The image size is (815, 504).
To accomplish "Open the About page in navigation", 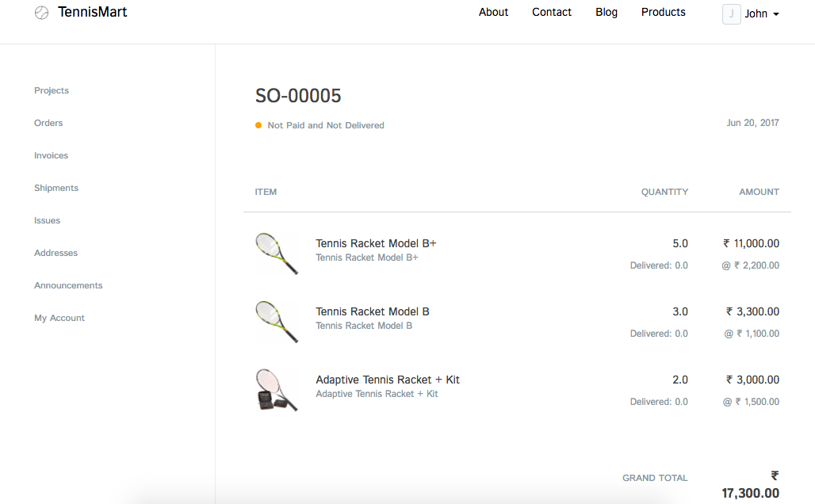I will pos(493,12).
